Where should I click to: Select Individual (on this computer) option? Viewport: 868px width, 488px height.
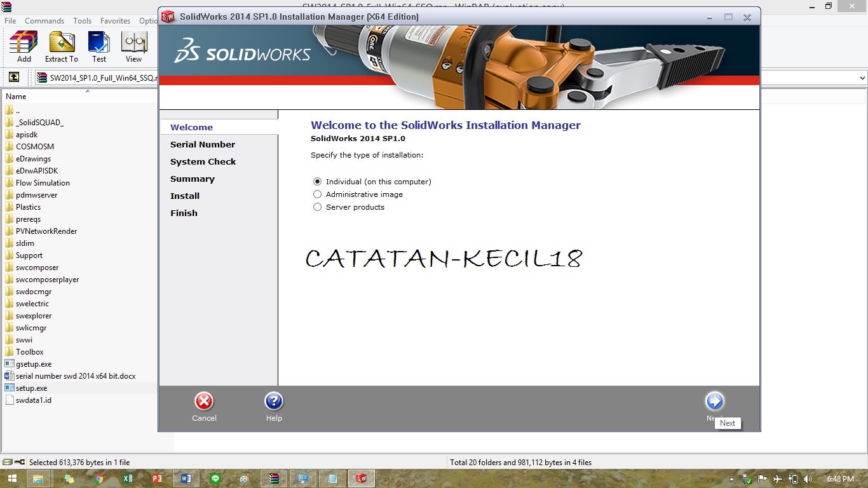tap(318, 182)
